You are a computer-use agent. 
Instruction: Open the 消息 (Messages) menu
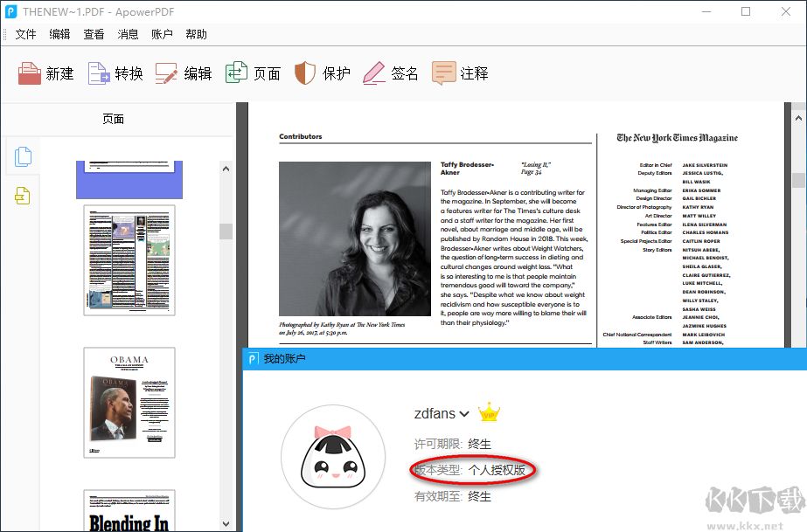129,33
